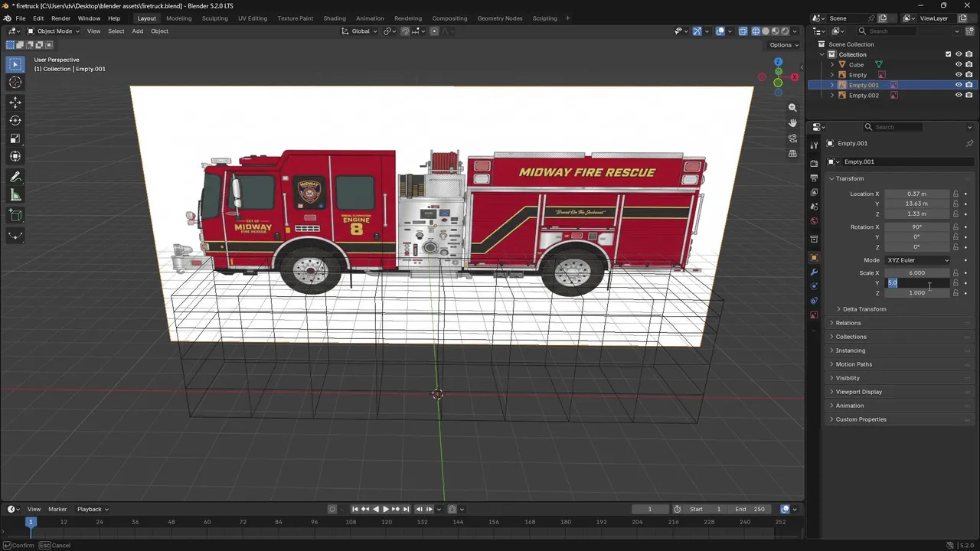980x551 pixels.
Task: Activate the Move tool
Action: click(x=15, y=102)
